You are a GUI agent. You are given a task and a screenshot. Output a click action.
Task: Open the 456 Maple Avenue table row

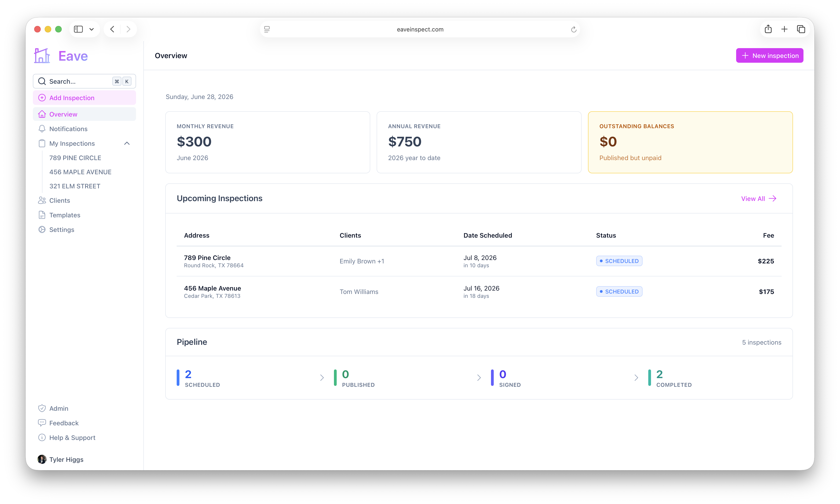479,292
